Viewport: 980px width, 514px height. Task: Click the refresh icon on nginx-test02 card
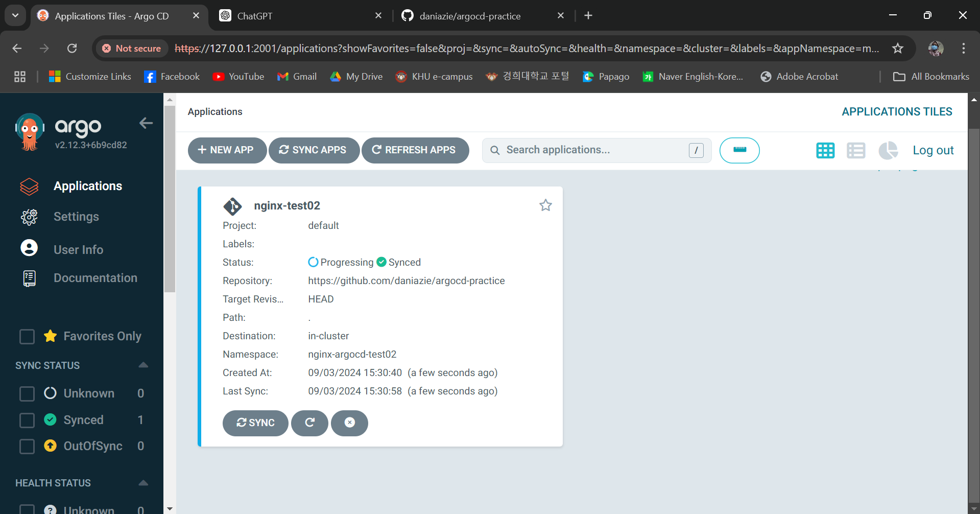click(x=309, y=423)
